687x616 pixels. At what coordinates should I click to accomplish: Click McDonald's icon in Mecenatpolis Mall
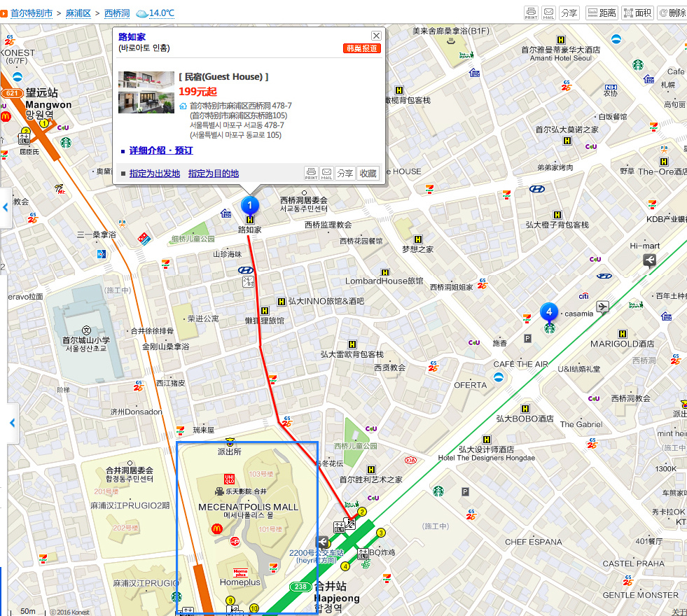click(217, 529)
